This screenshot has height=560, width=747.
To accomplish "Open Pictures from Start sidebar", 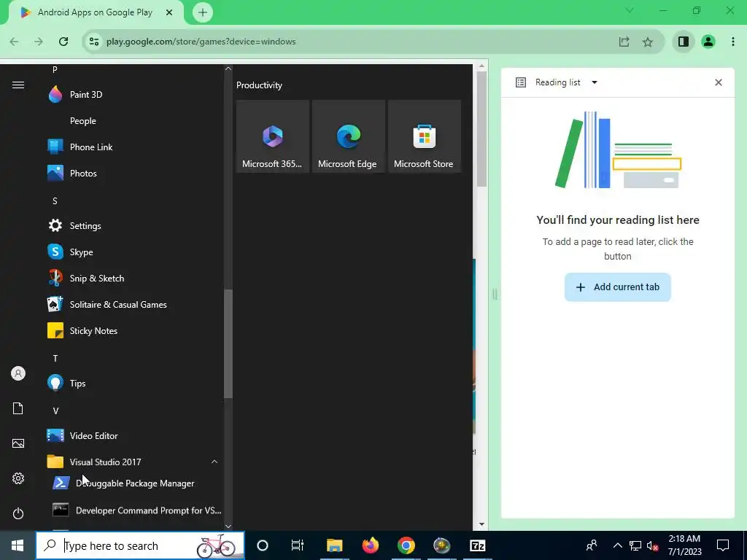I will (18, 443).
